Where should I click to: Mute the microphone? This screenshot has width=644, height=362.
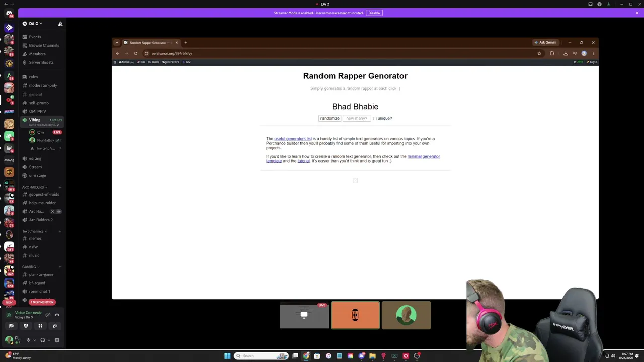[28, 340]
